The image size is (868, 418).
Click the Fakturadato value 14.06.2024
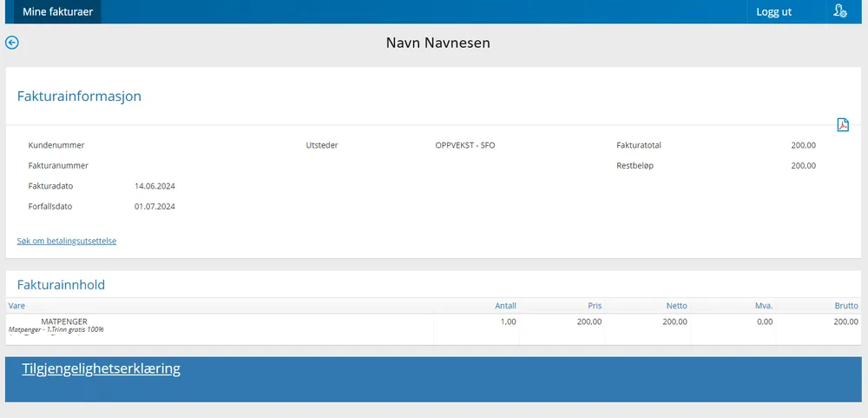[155, 186]
